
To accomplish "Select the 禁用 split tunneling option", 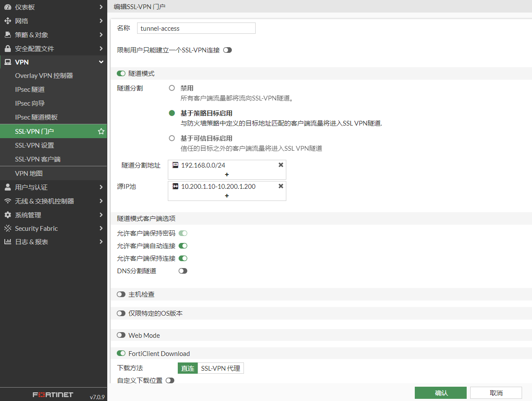I will pyautogui.click(x=172, y=88).
